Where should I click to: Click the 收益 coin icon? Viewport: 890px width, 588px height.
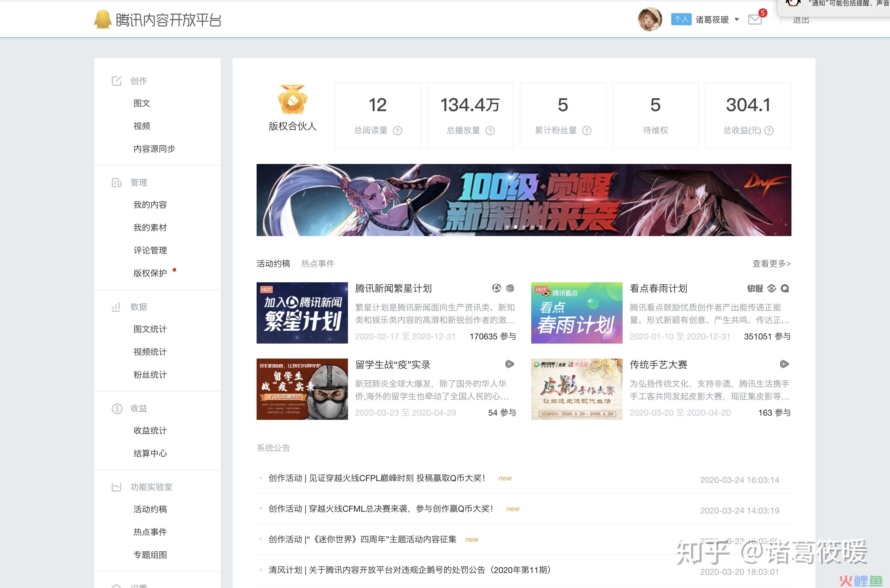(117, 408)
